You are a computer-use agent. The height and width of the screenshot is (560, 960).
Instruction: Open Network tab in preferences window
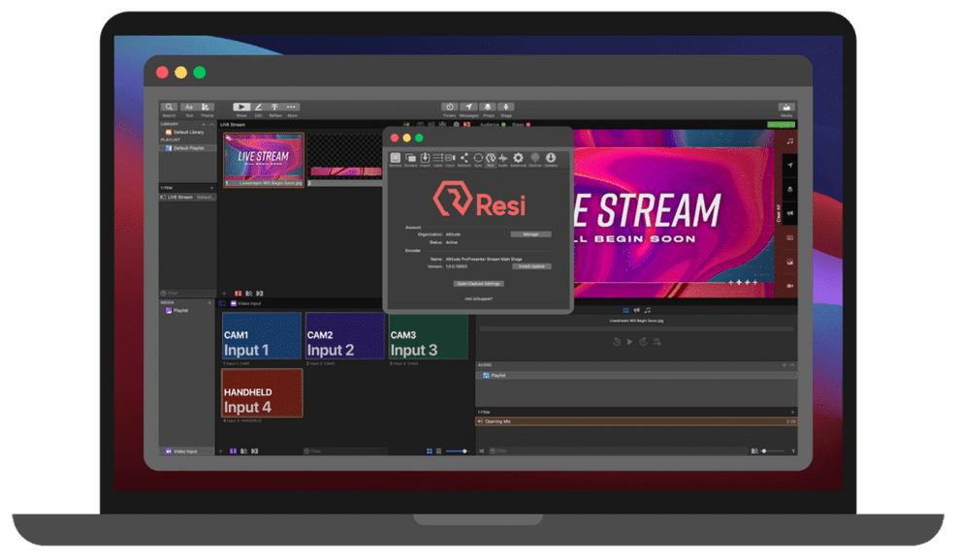pyautogui.click(x=464, y=159)
